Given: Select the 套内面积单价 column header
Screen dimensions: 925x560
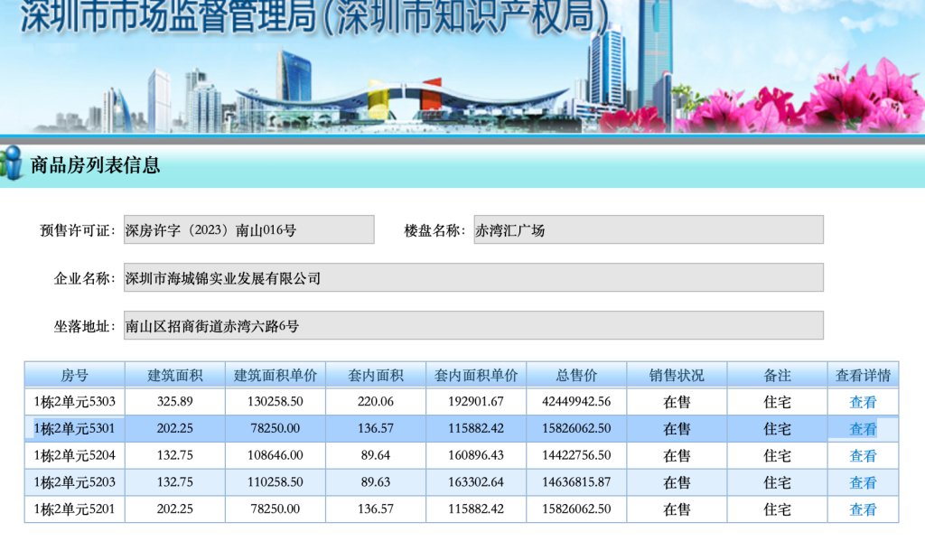Looking at the screenshot, I should pyautogui.click(x=476, y=375).
